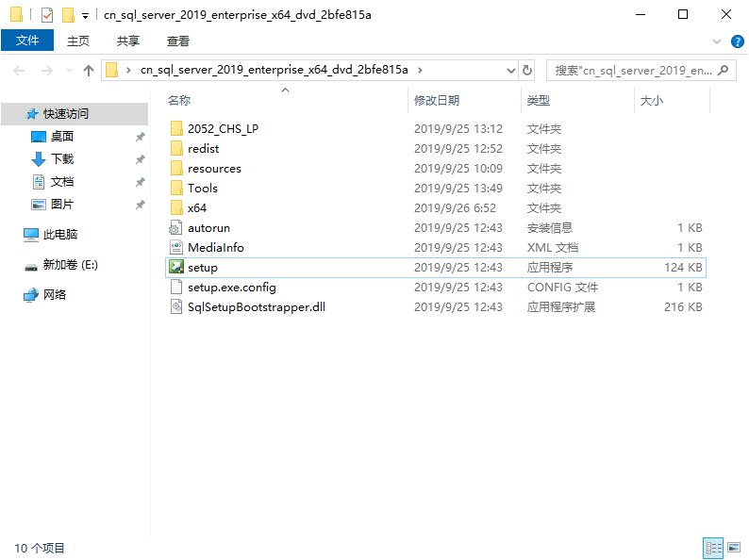This screenshot has width=749, height=560.
Task: Click Properties icon in quick access toolbar
Action: (47, 15)
